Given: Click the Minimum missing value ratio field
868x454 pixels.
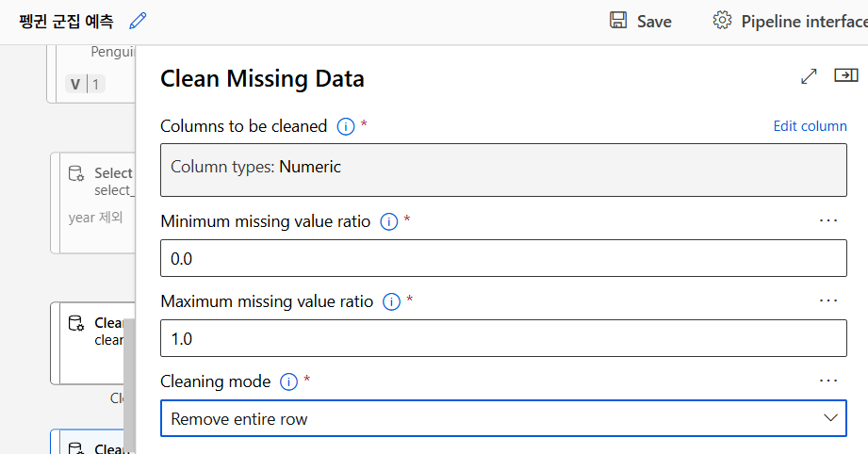Looking at the screenshot, I should [x=503, y=258].
